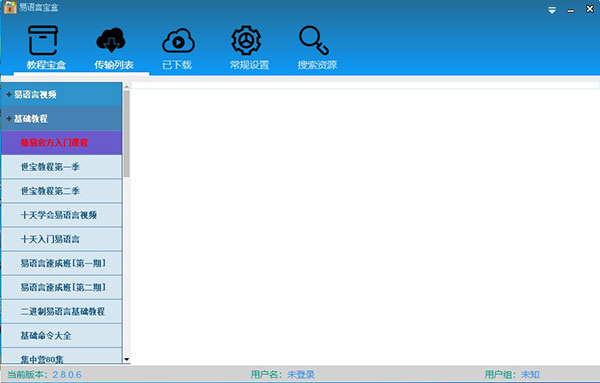Select 世宝教程第二季 item
Screen dimensions: 600x383
(x=62, y=191)
